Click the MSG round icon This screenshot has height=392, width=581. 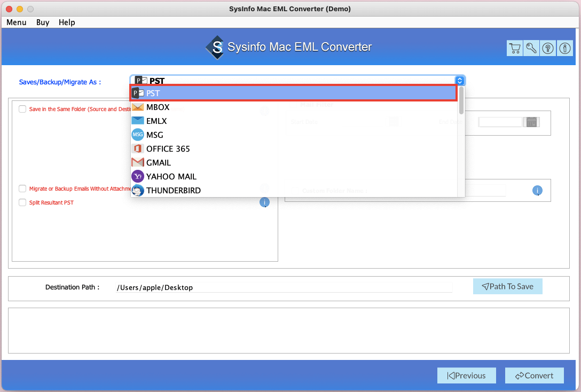click(x=138, y=135)
